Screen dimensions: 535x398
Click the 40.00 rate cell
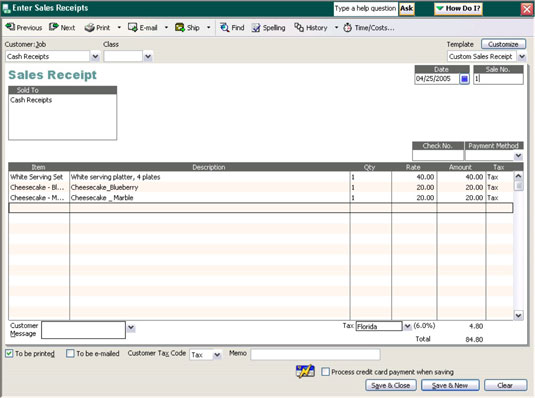(414, 177)
